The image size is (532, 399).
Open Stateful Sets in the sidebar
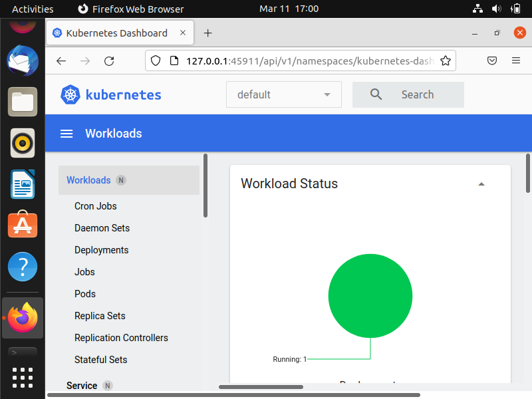click(x=101, y=360)
